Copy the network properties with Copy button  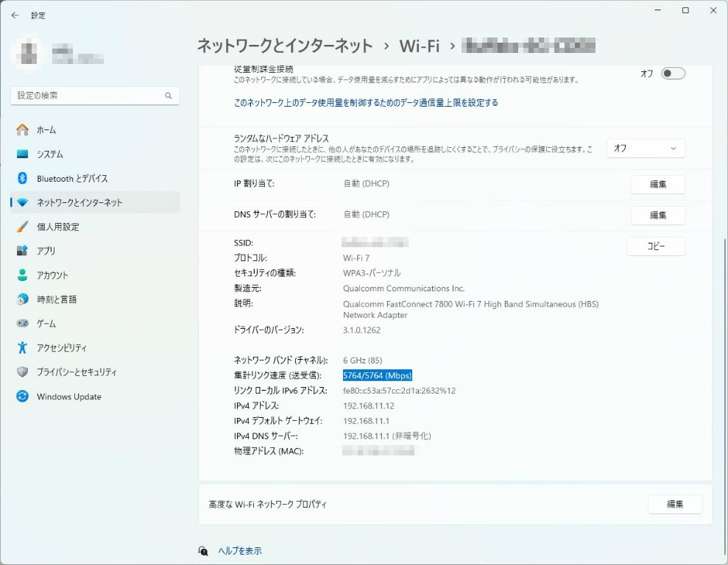tap(655, 246)
